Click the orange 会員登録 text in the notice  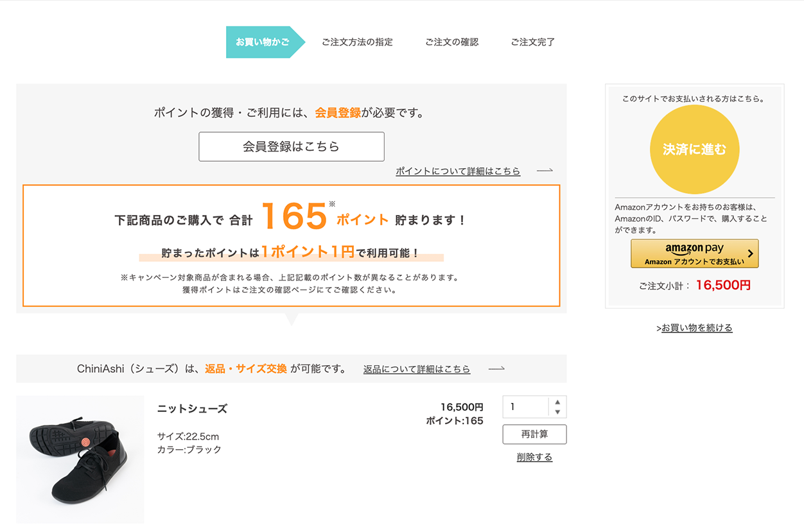337,113
